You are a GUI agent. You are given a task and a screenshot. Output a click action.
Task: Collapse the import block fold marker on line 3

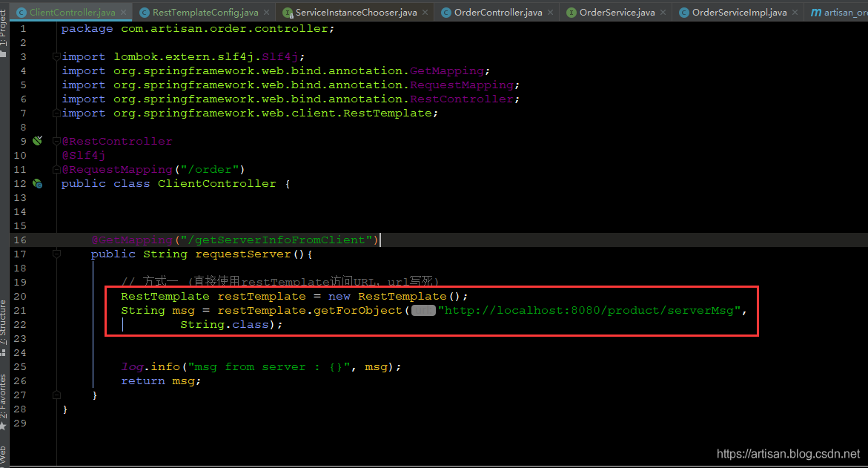pyautogui.click(x=56, y=57)
